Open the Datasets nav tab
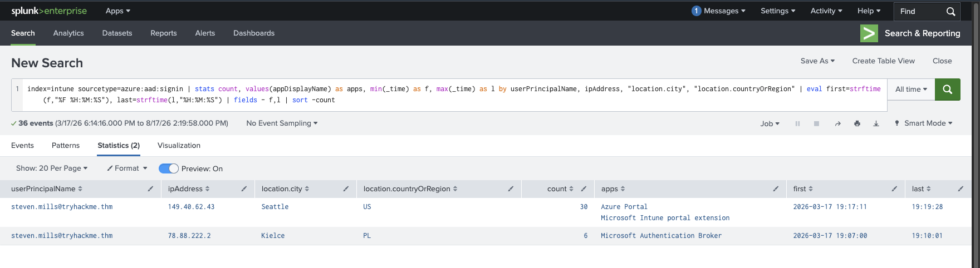 point(117,33)
